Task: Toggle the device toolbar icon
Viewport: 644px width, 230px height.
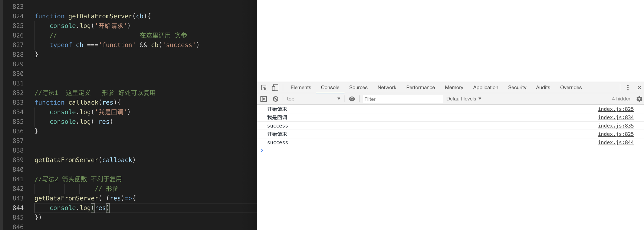Action: pyautogui.click(x=275, y=87)
